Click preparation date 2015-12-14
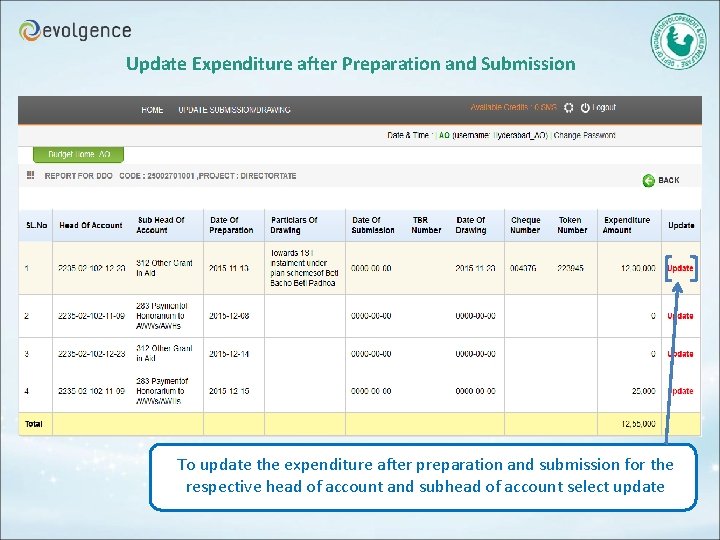The width and height of the screenshot is (720, 540). [229, 354]
